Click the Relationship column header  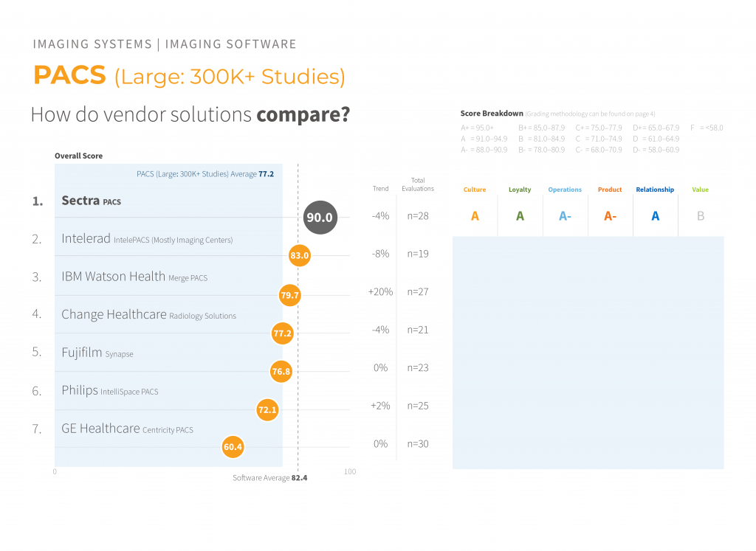click(x=656, y=190)
